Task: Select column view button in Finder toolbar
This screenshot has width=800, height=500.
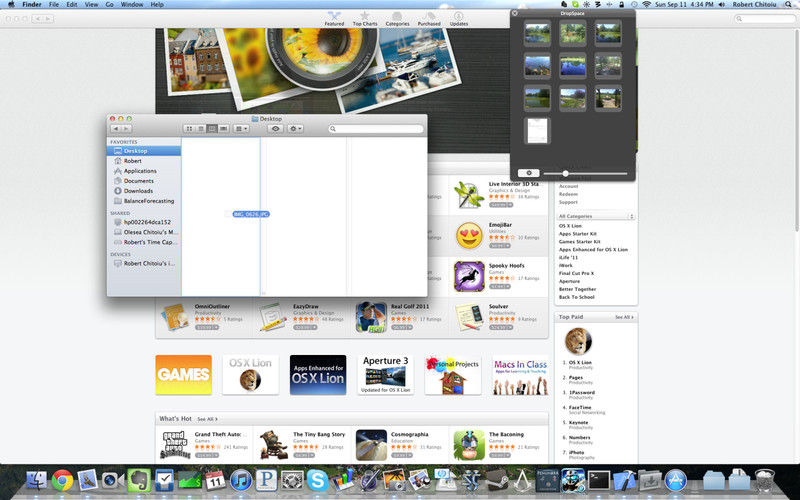Action: [212, 129]
